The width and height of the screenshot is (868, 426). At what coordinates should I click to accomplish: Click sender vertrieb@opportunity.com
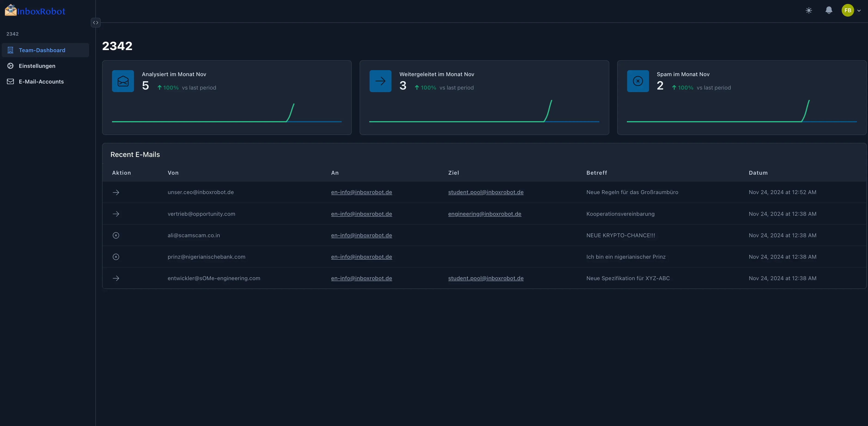201,214
